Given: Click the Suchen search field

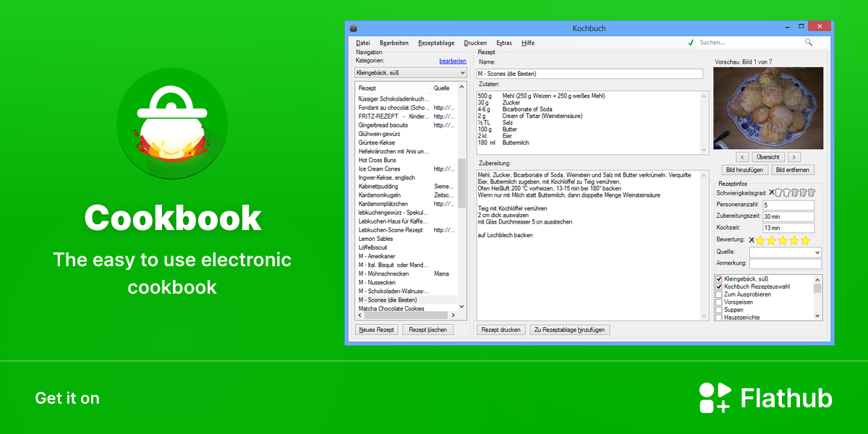Looking at the screenshot, I should (x=749, y=43).
